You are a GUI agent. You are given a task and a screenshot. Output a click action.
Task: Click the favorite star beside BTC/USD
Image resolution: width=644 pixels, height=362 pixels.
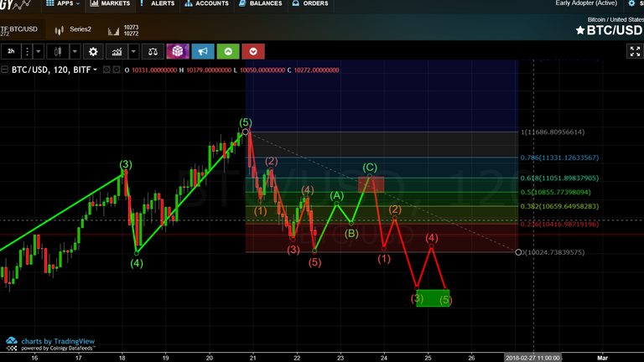580,30
